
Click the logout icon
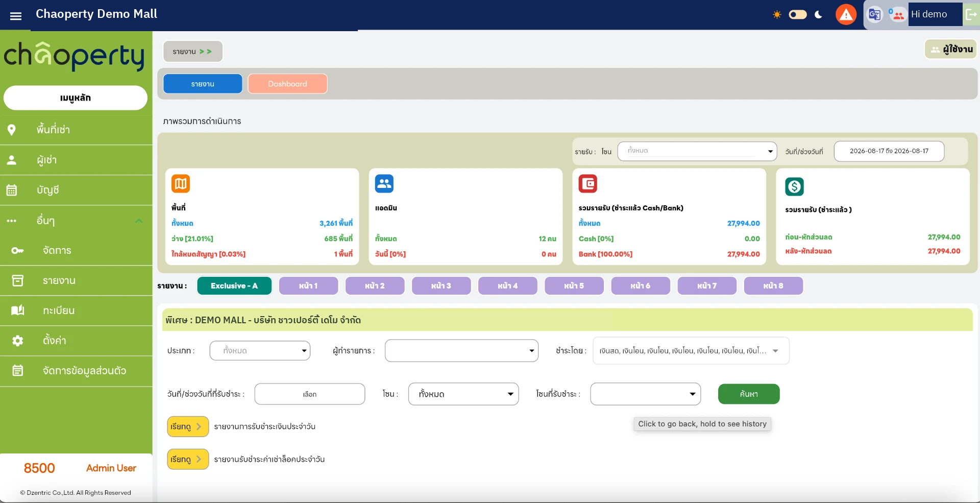click(x=971, y=14)
